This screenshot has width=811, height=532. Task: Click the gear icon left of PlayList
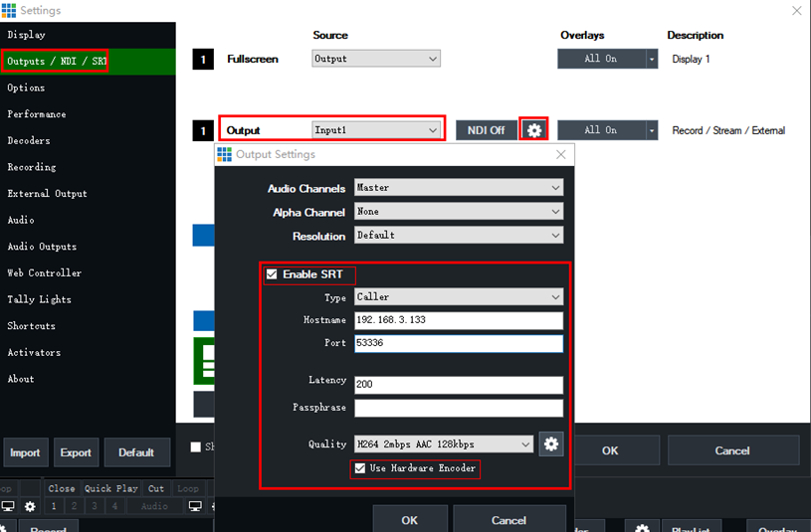point(643,528)
